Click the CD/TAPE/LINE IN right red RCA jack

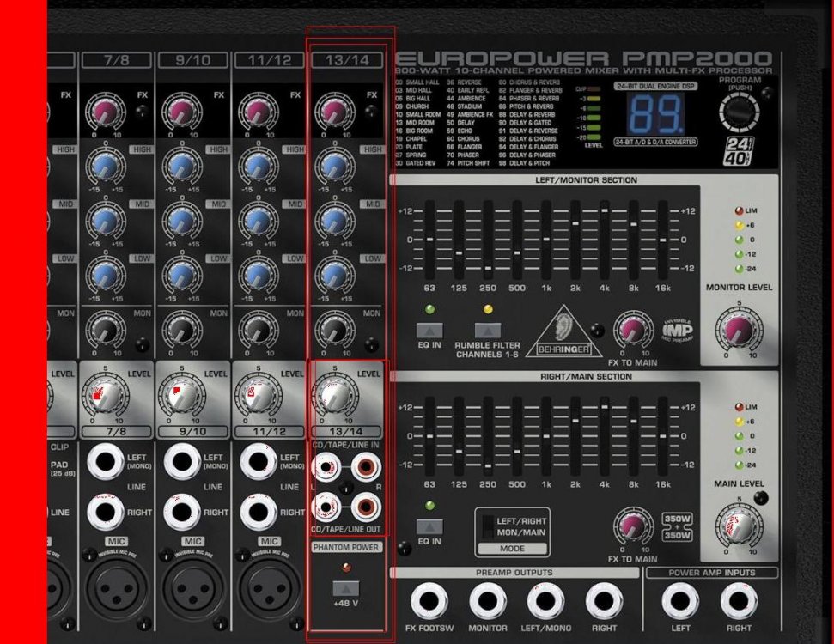coord(366,467)
